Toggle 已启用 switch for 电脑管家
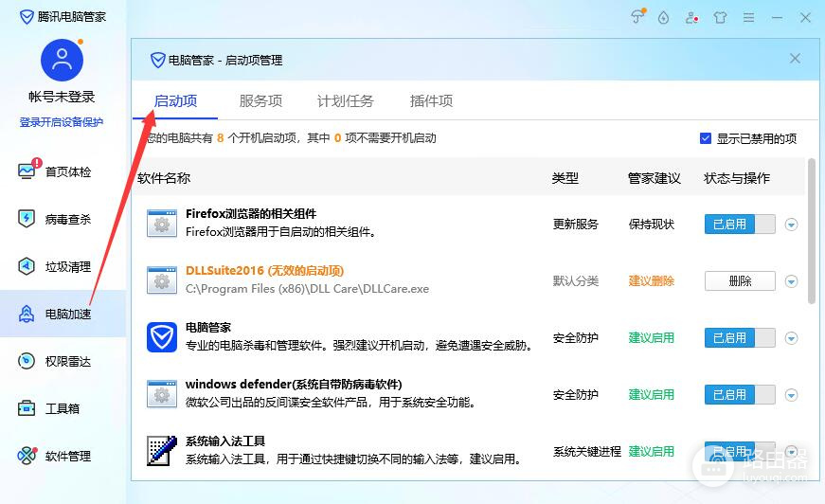Viewport: 825px width, 504px height. pos(740,338)
